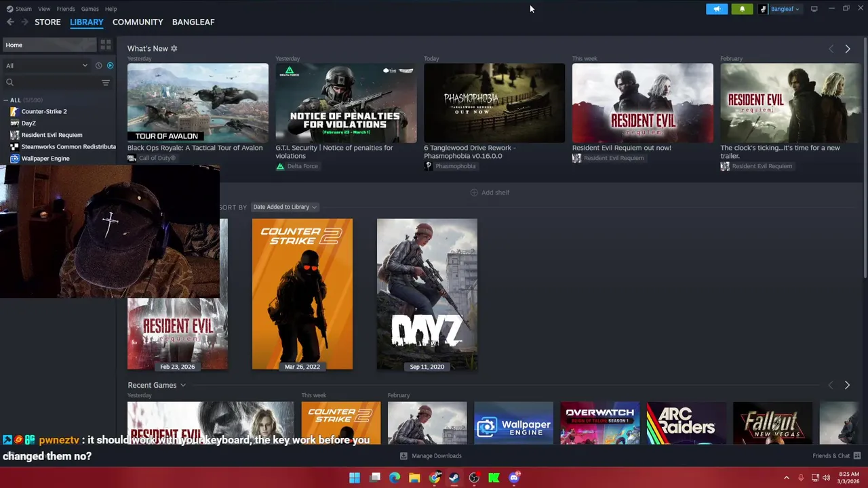Switch to Big Picture mode monitor icon
Viewport: 868px width, 488px height.
coord(814,9)
